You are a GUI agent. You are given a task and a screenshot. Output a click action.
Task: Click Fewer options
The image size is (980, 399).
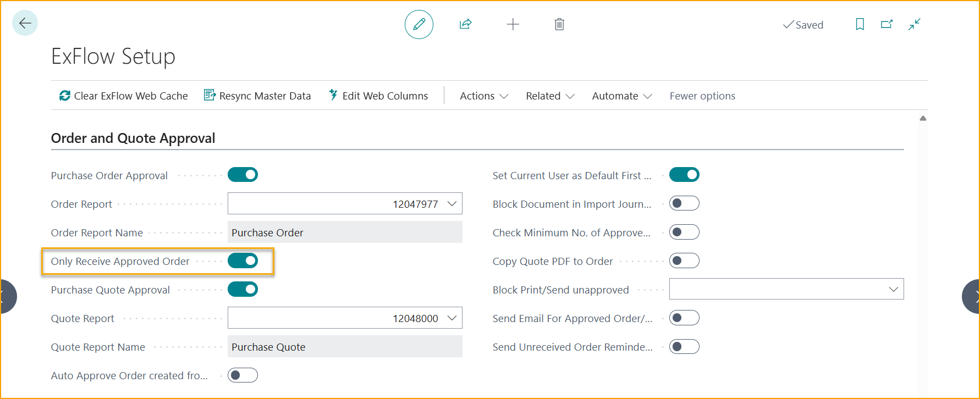[x=702, y=96]
